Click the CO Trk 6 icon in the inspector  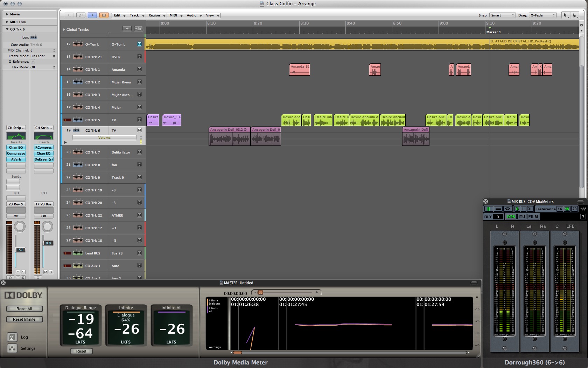tap(34, 37)
